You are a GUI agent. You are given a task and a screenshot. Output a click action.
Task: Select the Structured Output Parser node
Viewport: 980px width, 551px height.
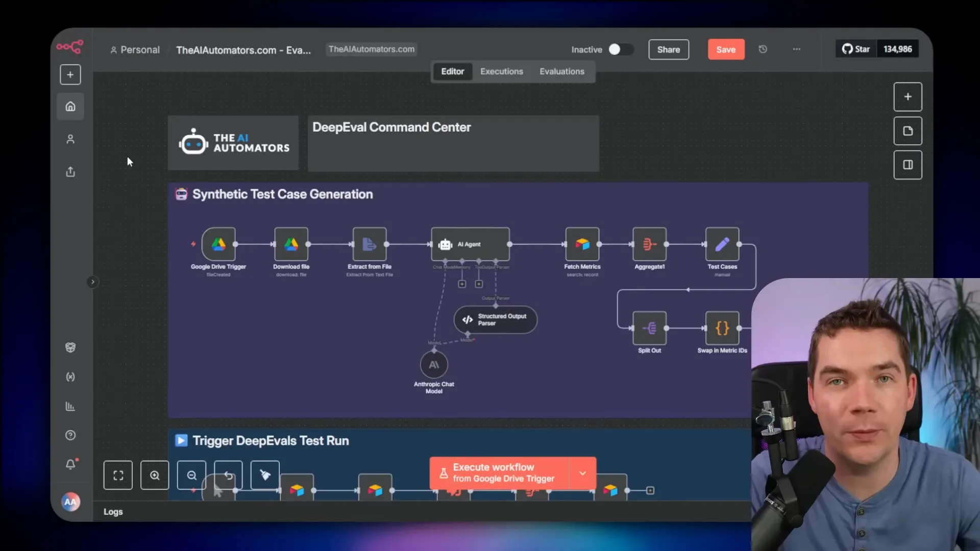point(496,319)
